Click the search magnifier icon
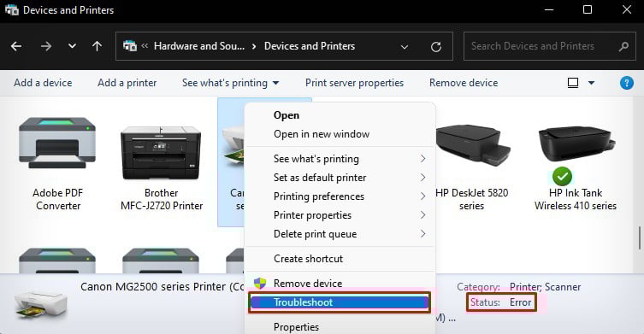This screenshot has height=334, width=644. (x=623, y=46)
